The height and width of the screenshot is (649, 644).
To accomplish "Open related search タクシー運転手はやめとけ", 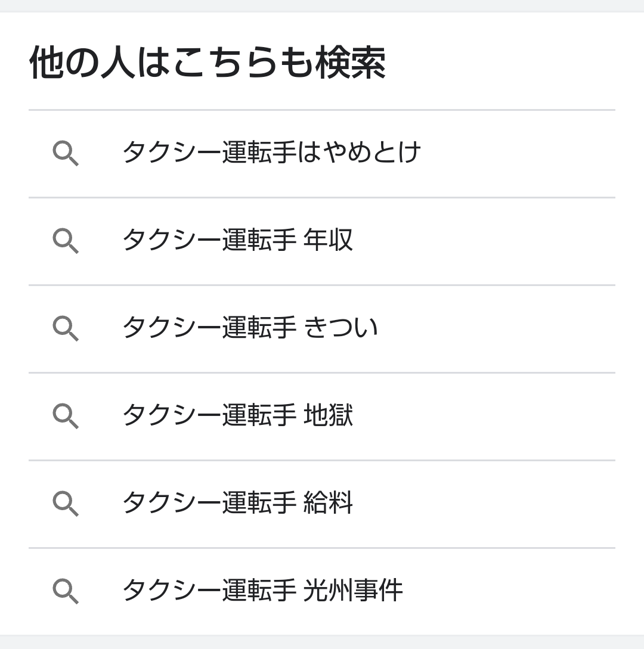I will pos(322,154).
